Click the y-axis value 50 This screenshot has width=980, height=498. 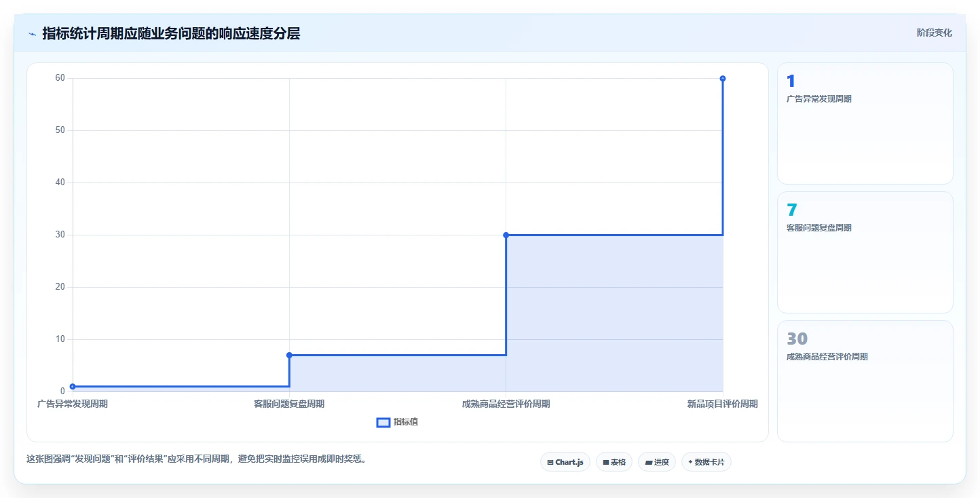tap(60, 130)
